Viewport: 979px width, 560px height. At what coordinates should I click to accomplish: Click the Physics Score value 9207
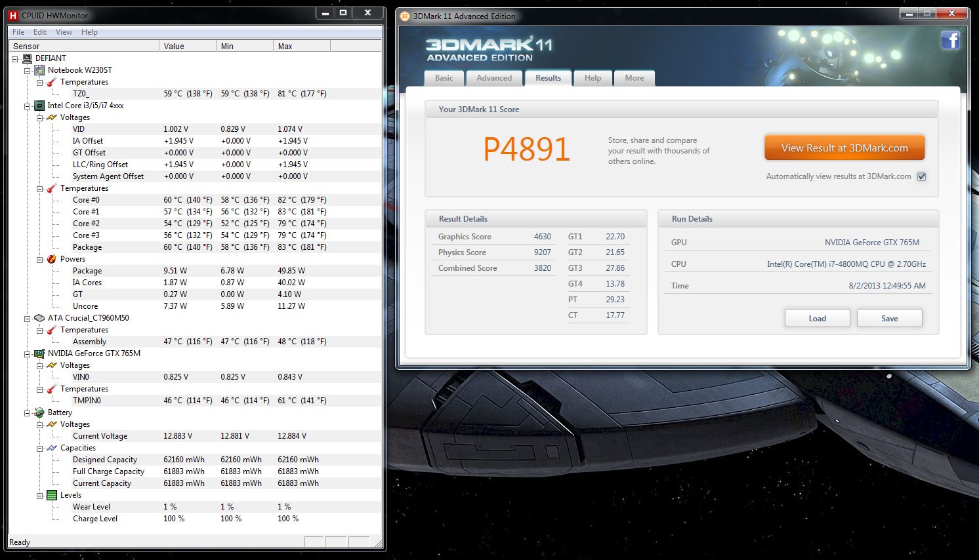(x=542, y=252)
